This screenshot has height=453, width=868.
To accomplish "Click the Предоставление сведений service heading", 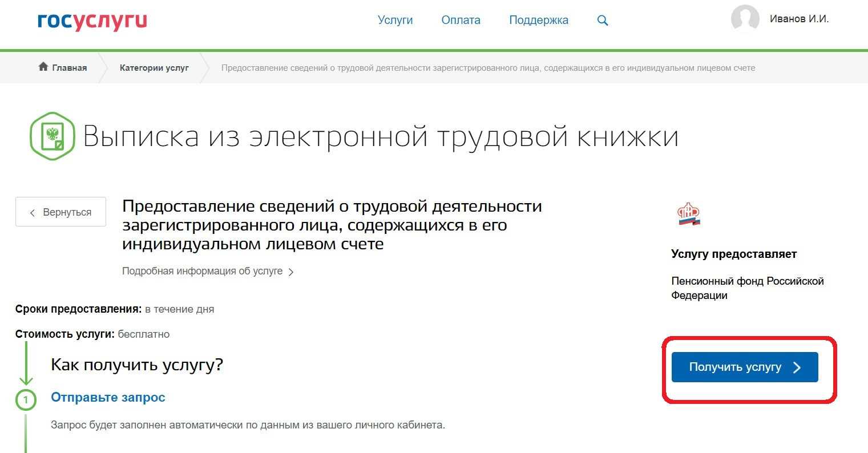I will point(332,225).
